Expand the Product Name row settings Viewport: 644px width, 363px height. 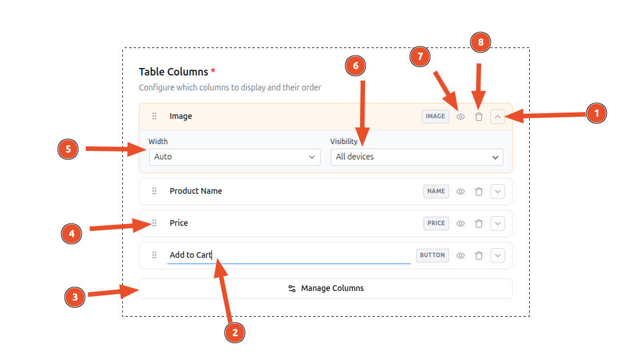(x=497, y=191)
